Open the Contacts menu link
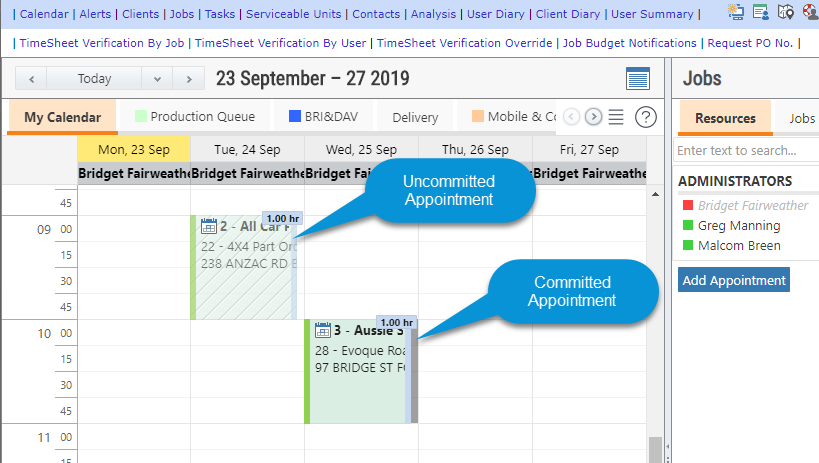This screenshot has height=463, width=819. 376,14
